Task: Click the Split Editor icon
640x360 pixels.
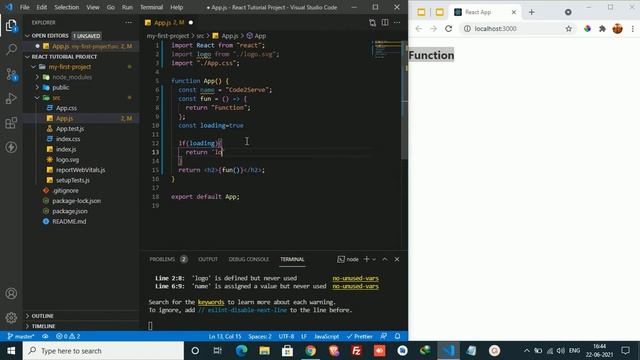Action: click(x=385, y=22)
